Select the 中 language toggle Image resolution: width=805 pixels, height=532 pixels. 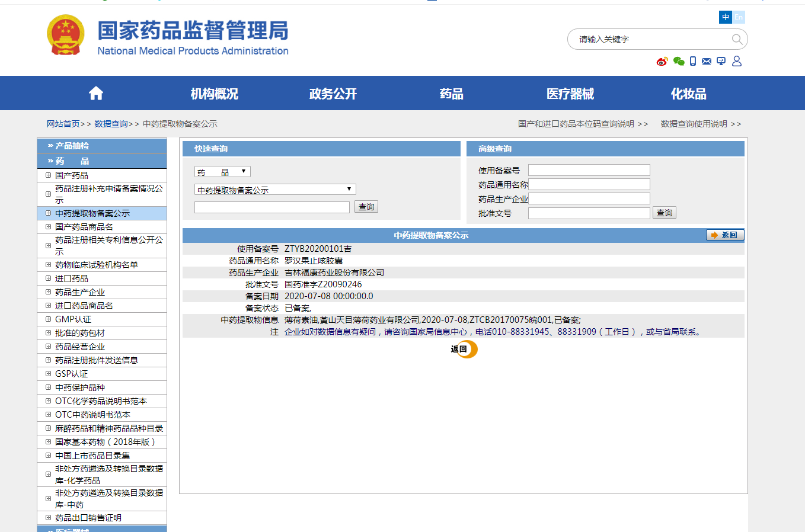pyautogui.click(x=726, y=17)
